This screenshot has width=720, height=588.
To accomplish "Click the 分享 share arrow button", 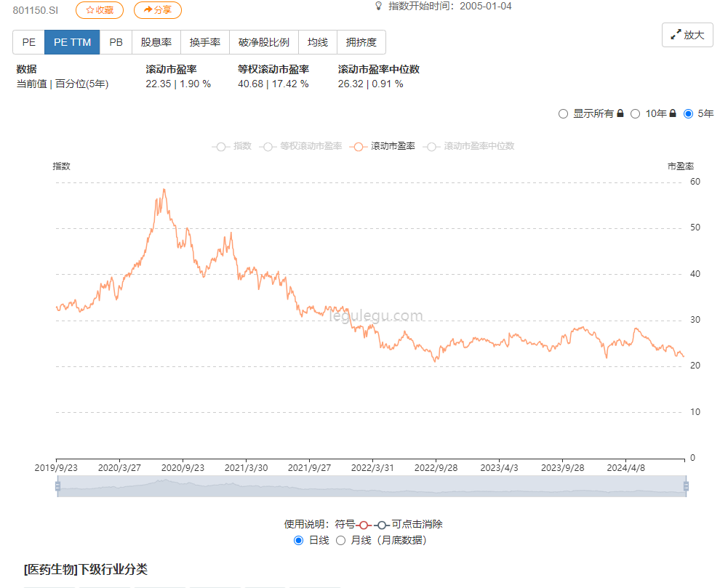I will [x=158, y=10].
